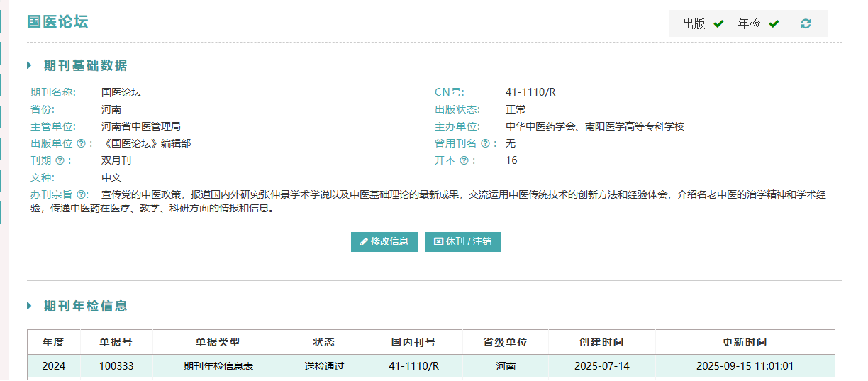This screenshot has height=381, width=868.
Task: Select the 期刊年检信息表 row entry
Action: (218, 366)
